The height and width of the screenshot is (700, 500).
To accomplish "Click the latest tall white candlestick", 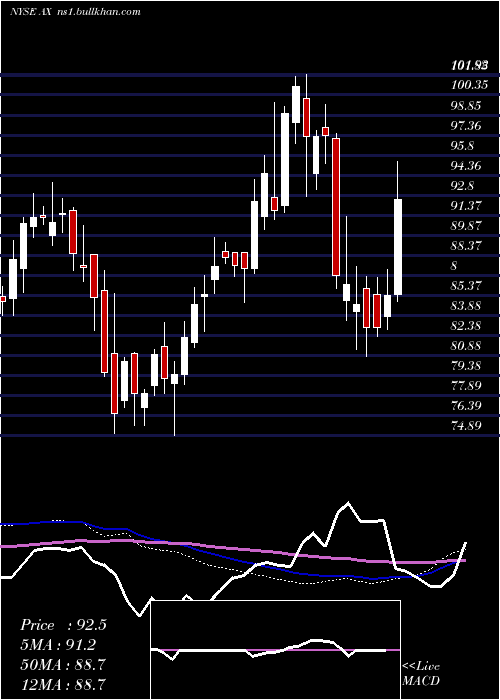I will [x=398, y=247].
